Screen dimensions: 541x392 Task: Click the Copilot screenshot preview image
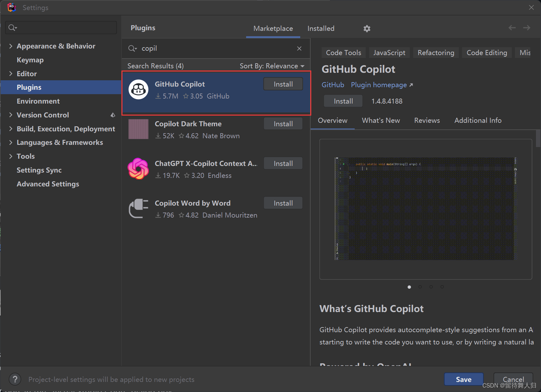(426, 209)
